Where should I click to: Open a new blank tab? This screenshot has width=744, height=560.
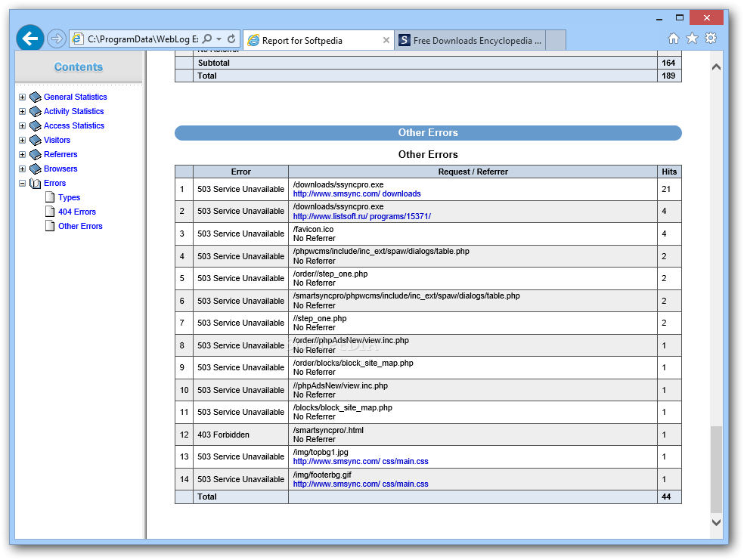(x=556, y=40)
